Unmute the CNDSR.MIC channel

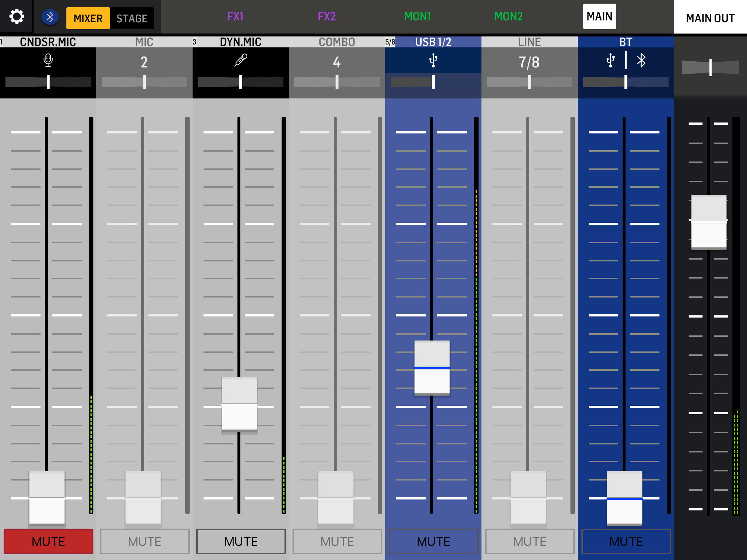(x=48, y=541)
